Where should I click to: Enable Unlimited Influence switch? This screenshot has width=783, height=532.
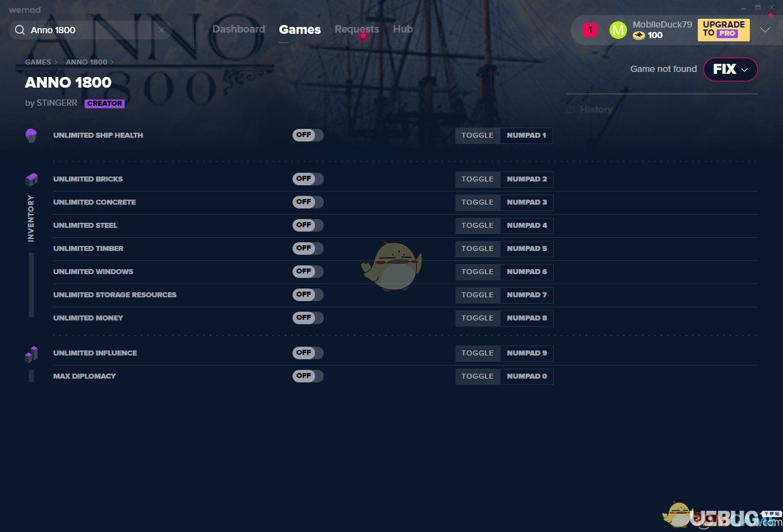(x=308, y=353)
